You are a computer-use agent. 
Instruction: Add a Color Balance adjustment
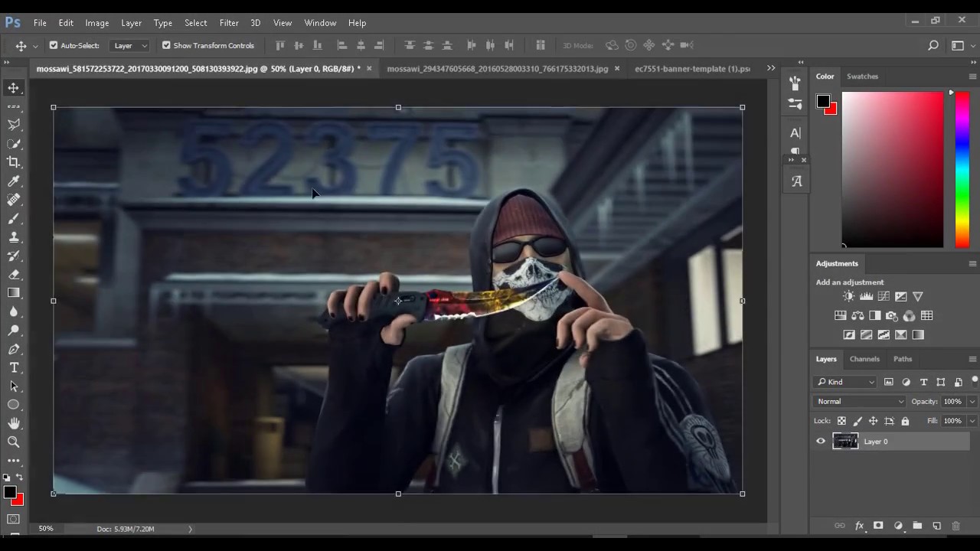[857, 315]
